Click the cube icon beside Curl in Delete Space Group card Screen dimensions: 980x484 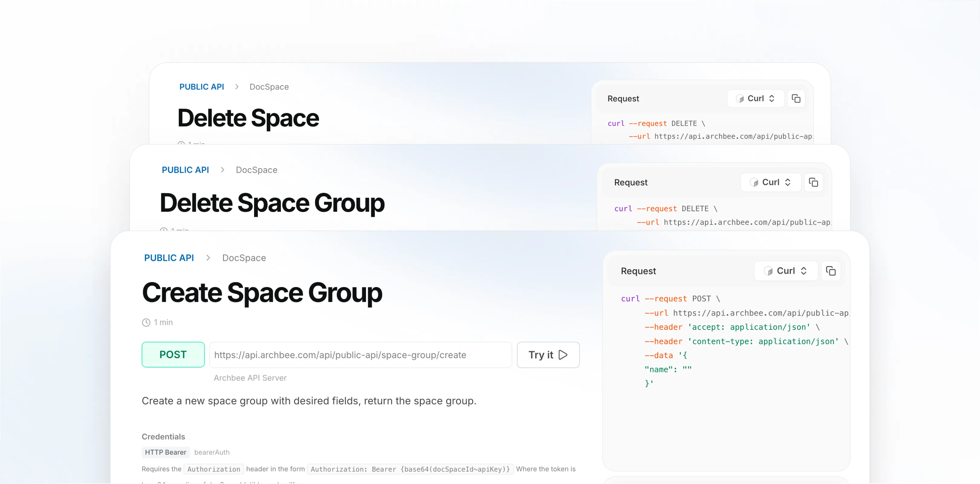(x=754, y=182)
